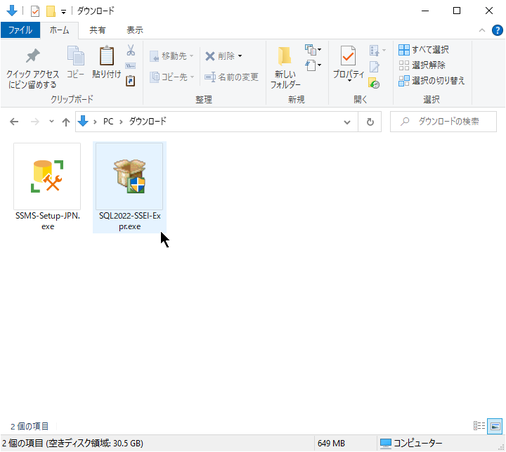The image size is (506, 452).
Task: Click the Paste shortcut icon
Action: (x=130, y=81)
